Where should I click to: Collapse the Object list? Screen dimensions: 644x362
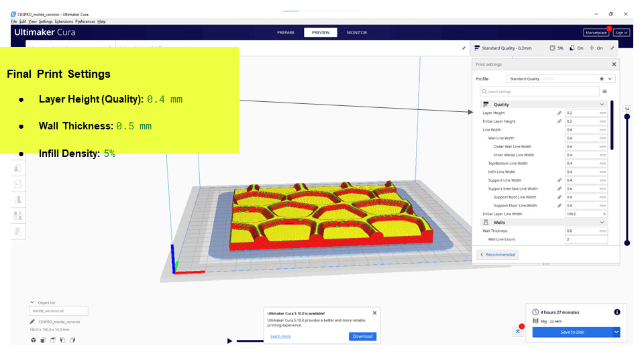coord(32,302)
